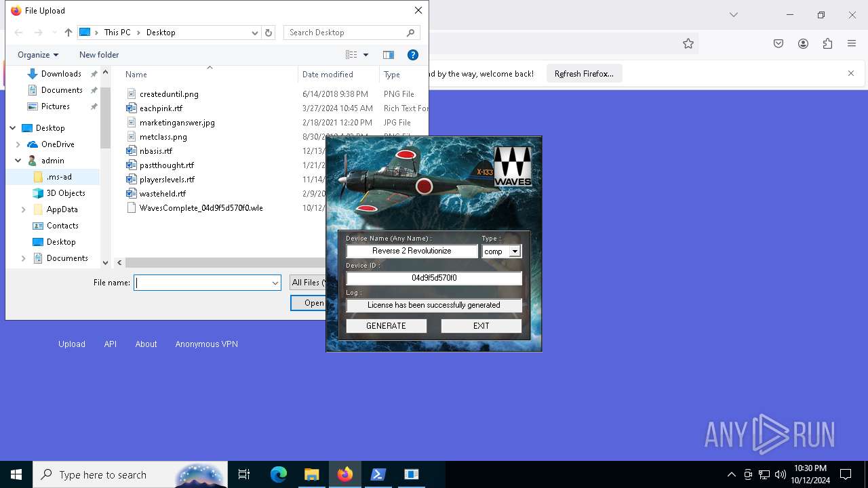Select wasteheld.rtf file
This screenshot has width=868, height=488.
point(163,194)
